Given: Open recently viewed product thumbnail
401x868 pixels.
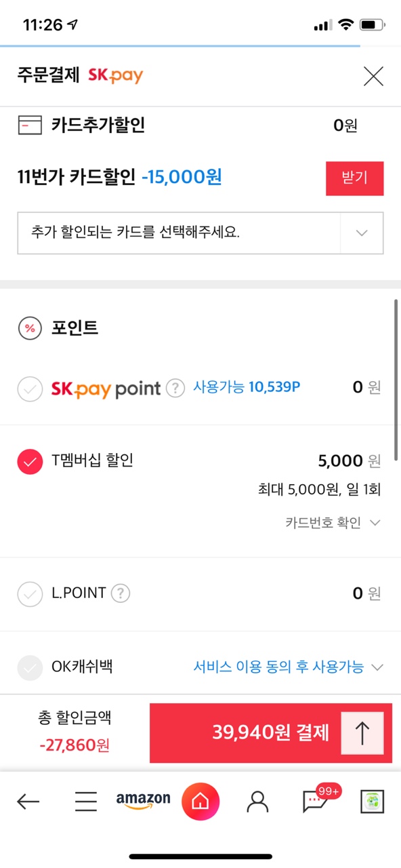Looking at the screenshot, I should pyautogui.click(x=372, y=802).
